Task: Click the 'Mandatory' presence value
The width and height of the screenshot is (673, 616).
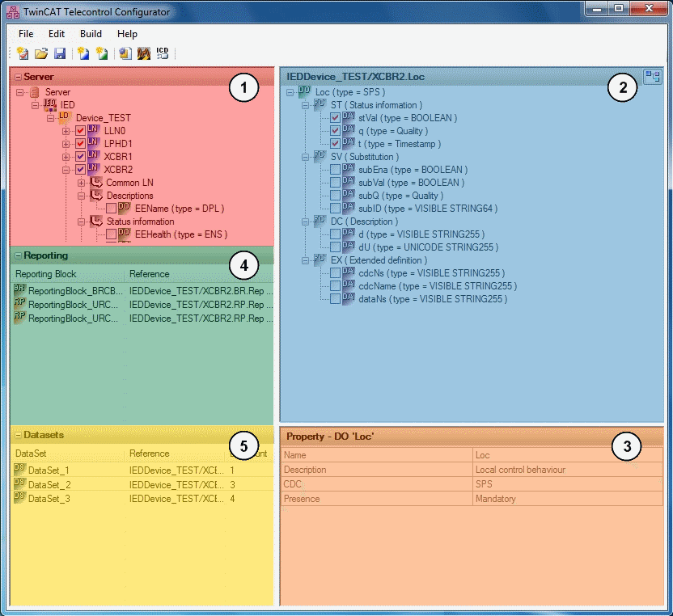Action: [x=495, y=499]
